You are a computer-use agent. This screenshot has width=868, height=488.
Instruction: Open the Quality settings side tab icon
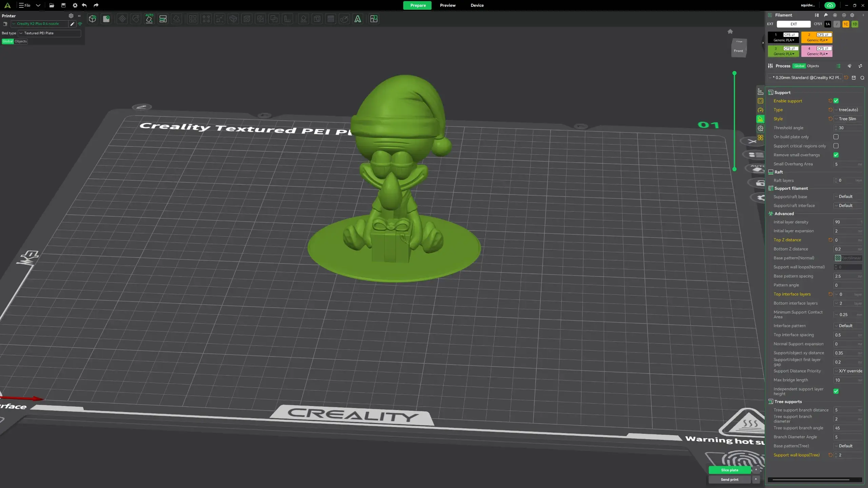point(761,92)
